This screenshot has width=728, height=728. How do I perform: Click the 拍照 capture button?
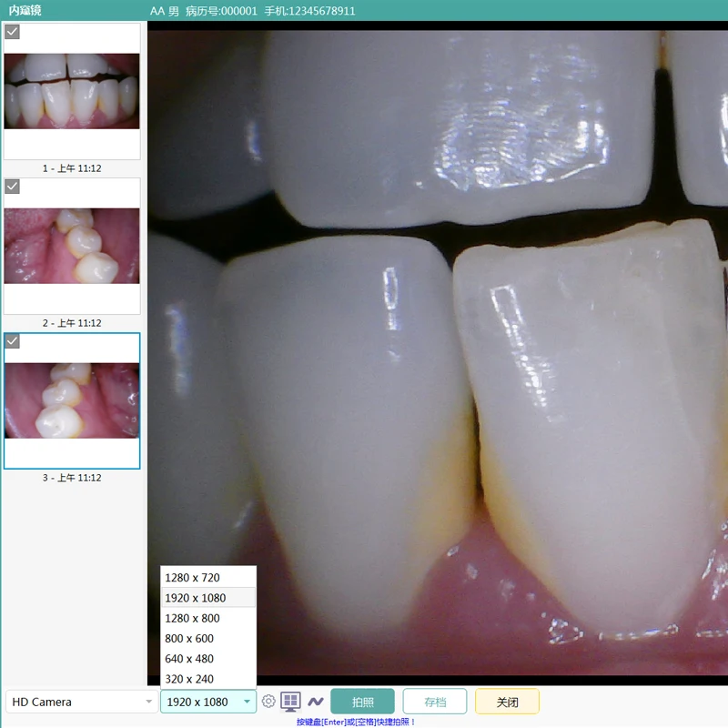coord(362,702)
